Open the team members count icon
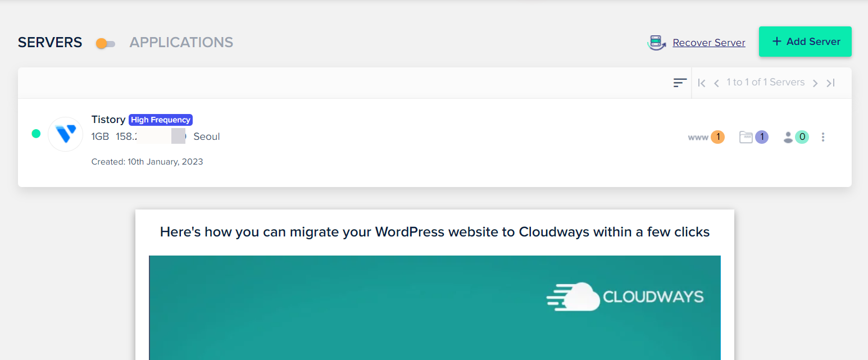Viewport: 868px width, 360px height. (x=796, y=137)
